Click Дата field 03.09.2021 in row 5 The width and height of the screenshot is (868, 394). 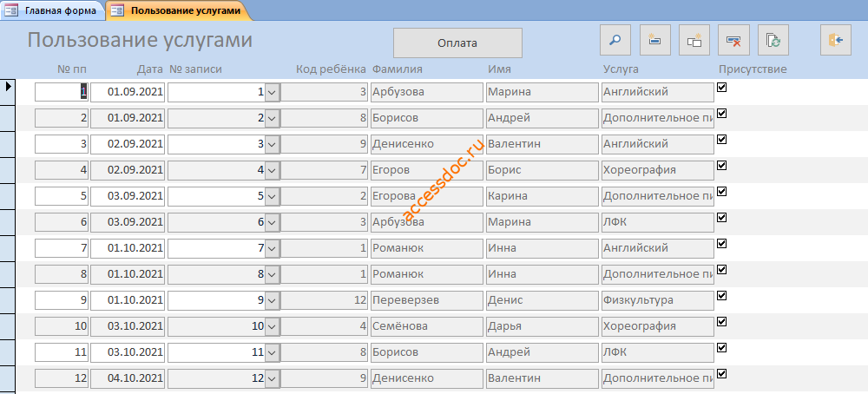tap(128, 196)
